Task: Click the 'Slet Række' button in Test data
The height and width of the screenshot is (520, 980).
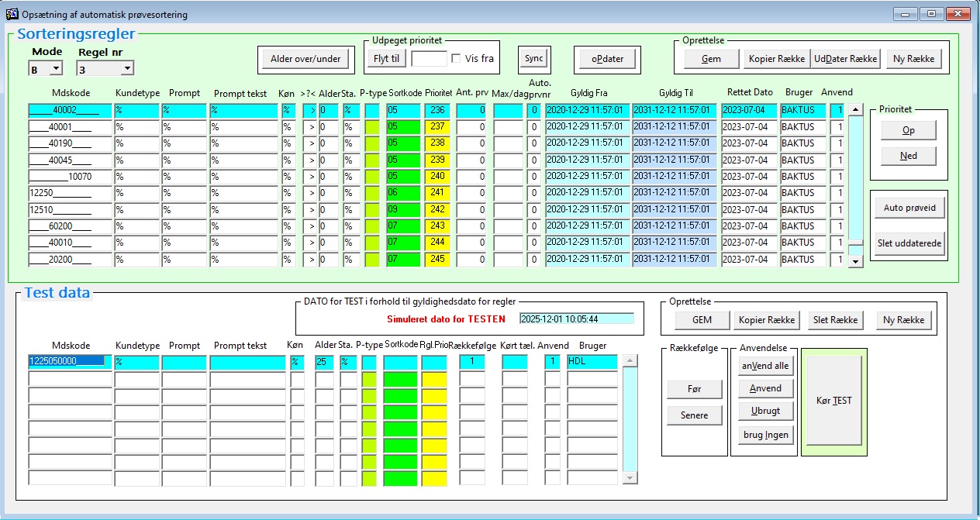Action: coord(835,320)
